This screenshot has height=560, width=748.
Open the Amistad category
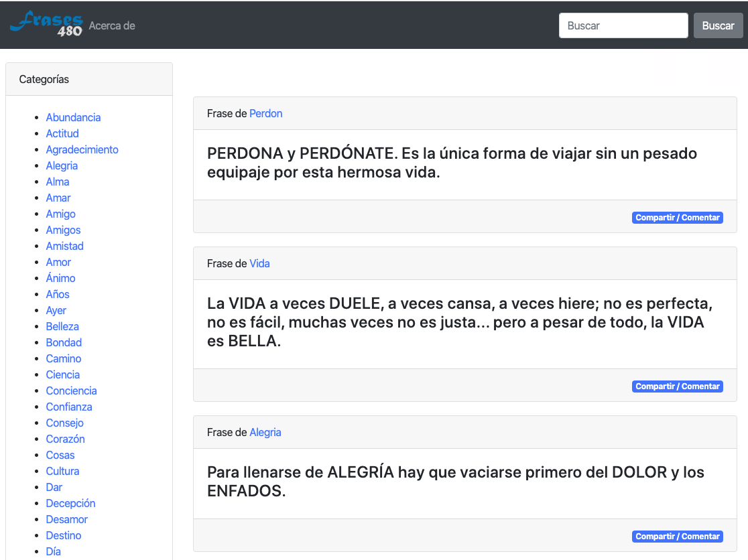click(x=64, y=246)
